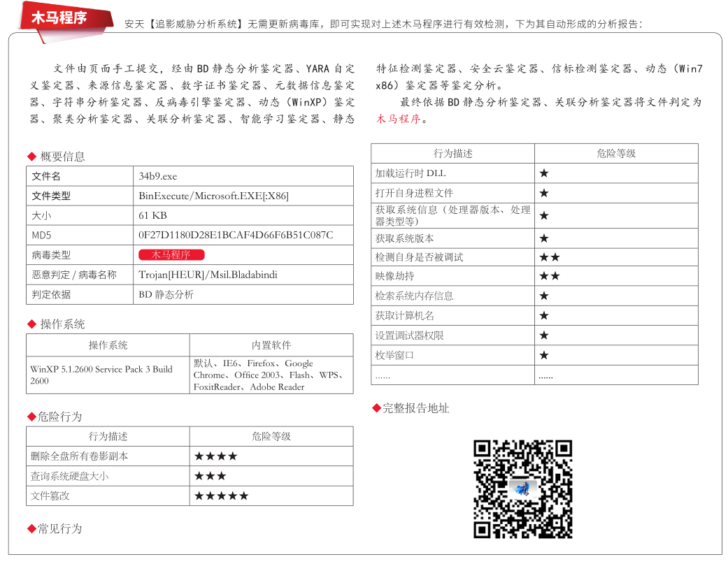Click the star rating for 获取系统版本
Screen dimensions: 728x564
pyautogui.click(x=544, y=238)
